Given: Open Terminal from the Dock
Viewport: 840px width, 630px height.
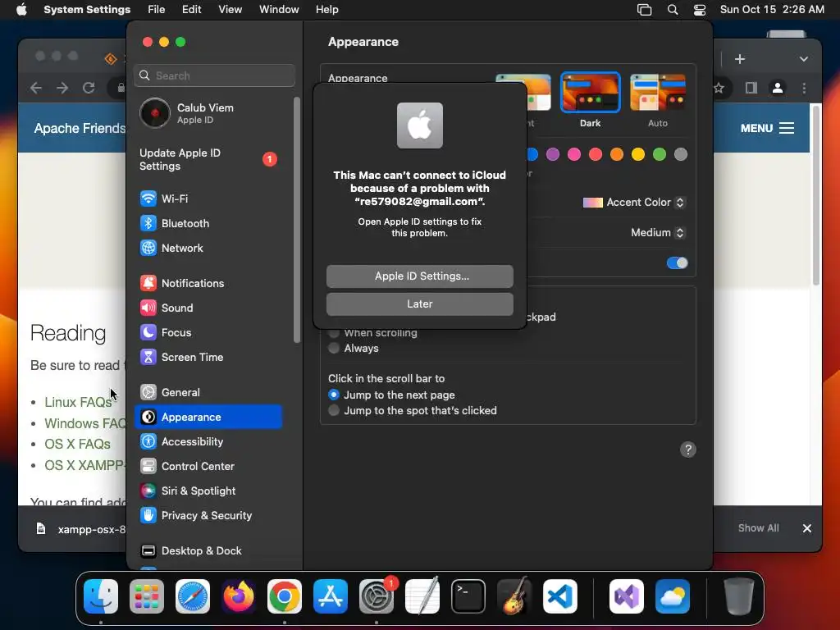Looking at the screenshot, I should [468, 596].
